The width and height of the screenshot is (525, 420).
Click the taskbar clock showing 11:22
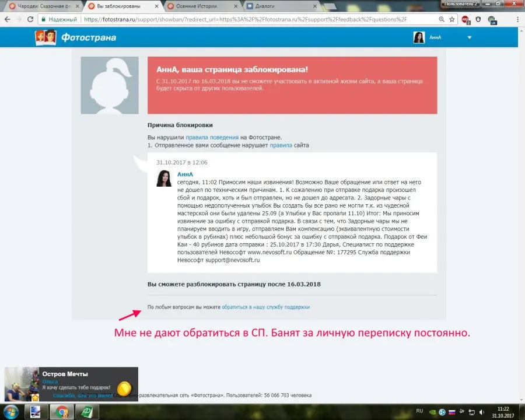tap(503, 412)
